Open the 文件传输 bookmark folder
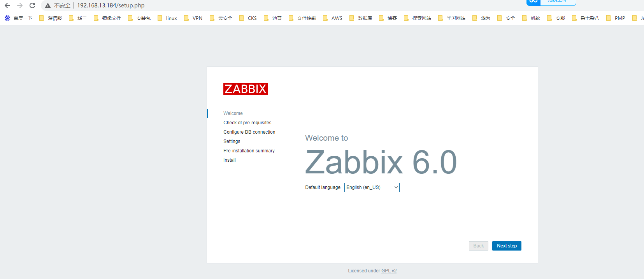 (x=302, y=18)
